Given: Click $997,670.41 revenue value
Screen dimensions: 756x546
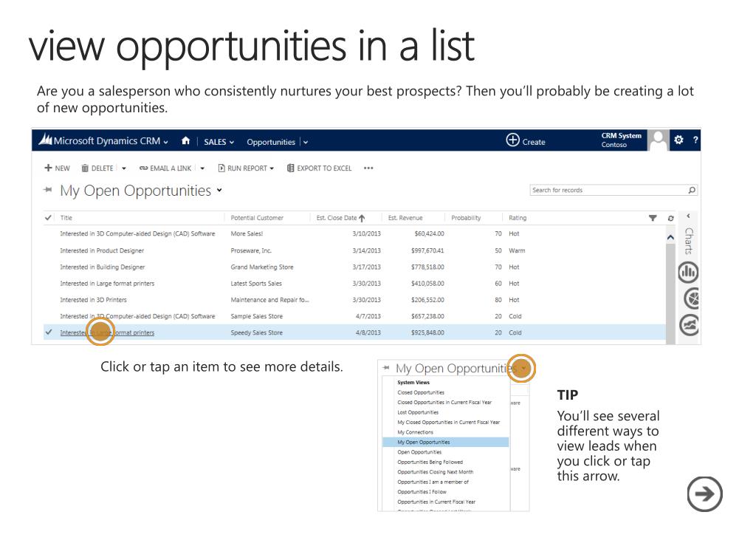Looking at the screenshot, I should coord(427,250).
